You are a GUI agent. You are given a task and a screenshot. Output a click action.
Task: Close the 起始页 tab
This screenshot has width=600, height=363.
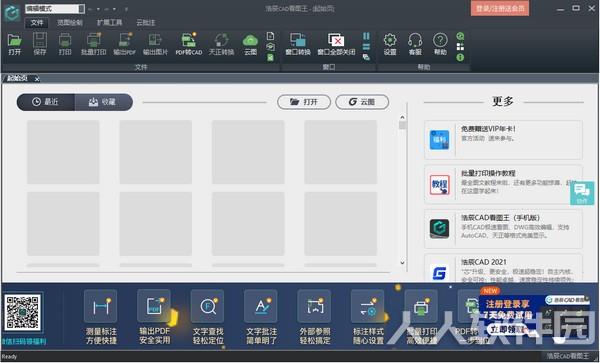[37, 79]
